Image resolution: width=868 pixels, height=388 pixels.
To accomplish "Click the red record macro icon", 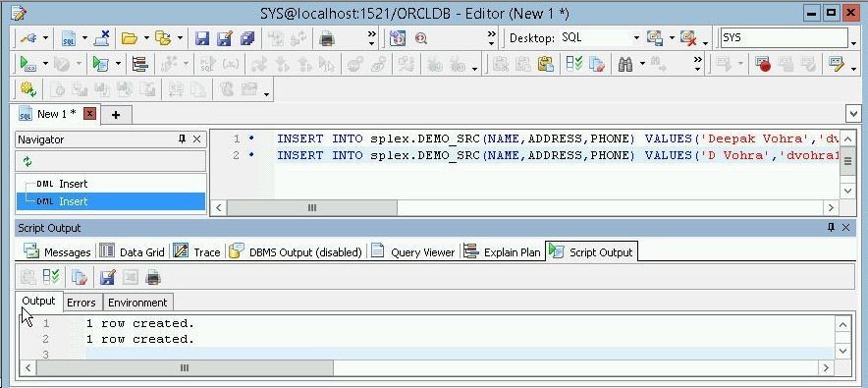I will tap(764, 64).
